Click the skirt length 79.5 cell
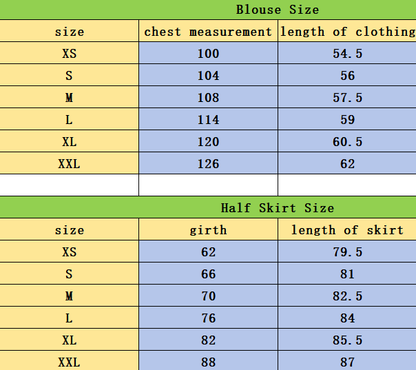416x370 pixels. 347,251
